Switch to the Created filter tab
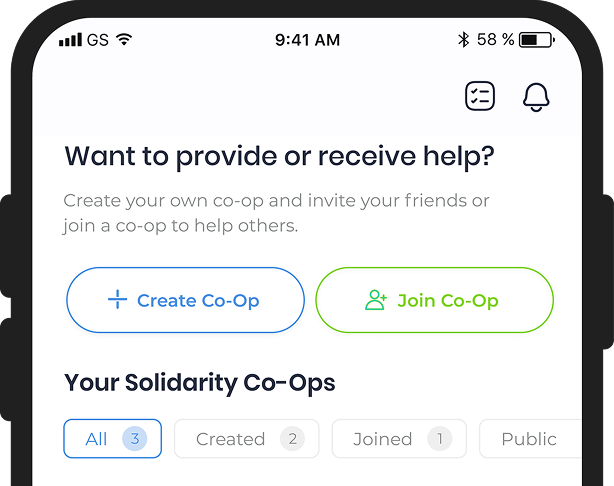Screen dimensions: 614x486 tap(247, 439)
